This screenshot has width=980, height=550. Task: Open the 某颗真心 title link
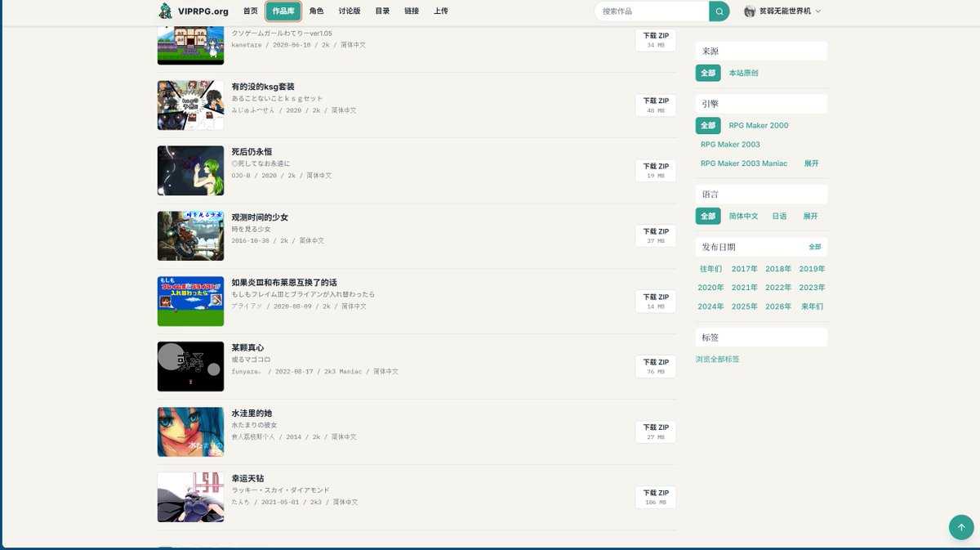tap(247, 348)
